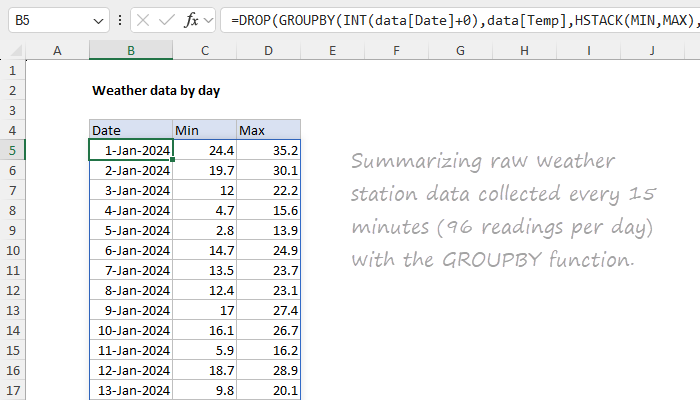Select cell with 1-Jan-2024

tap(131, 150)
